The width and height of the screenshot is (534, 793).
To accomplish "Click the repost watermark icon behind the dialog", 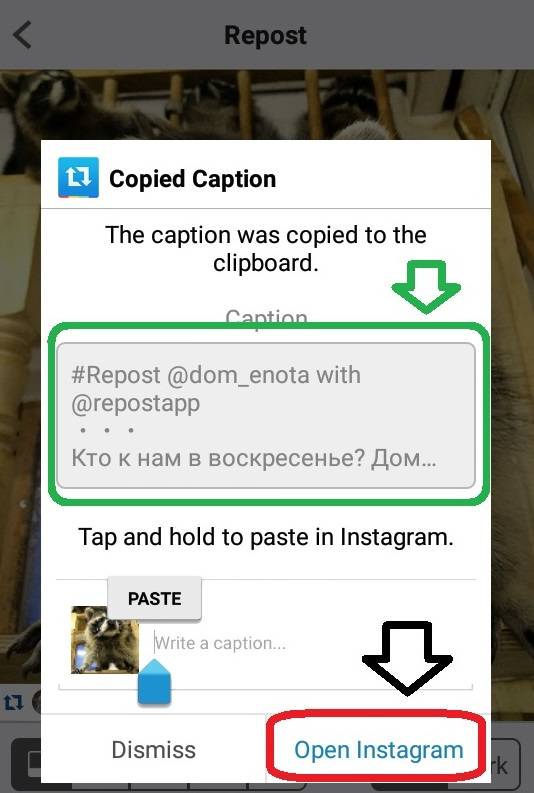I will pos(13,701).
